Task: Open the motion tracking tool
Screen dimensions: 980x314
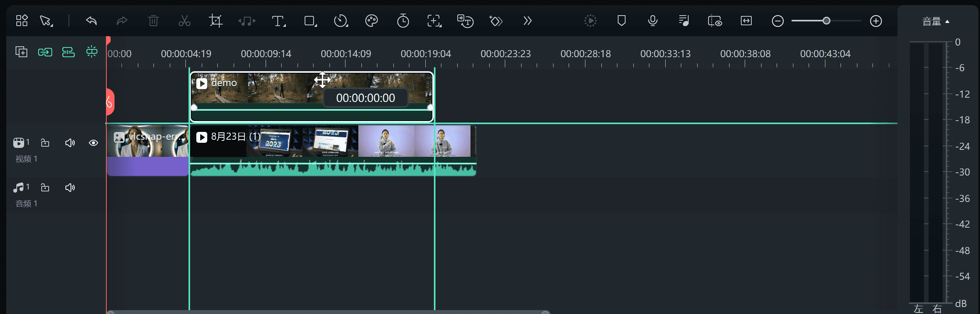Action: [x=434, y=21]
